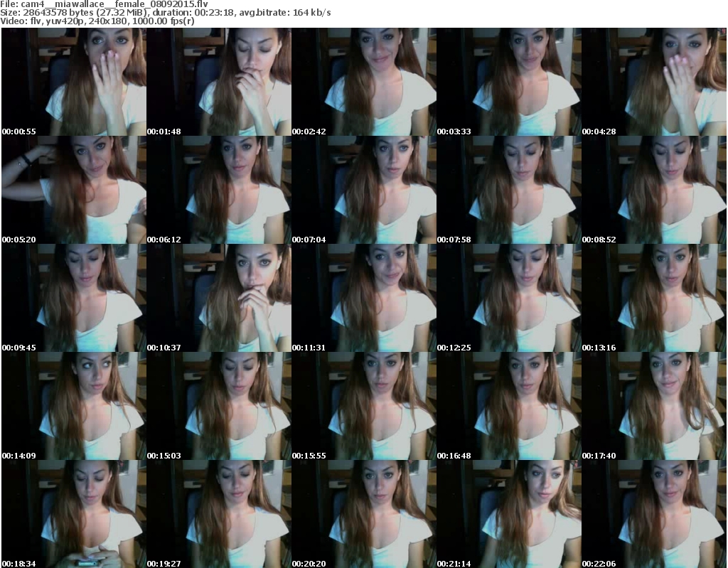Select the thumbnail timestamped 00:09:45
The width and height of the screenshot is (728, 568).
(x=74, y=298)
